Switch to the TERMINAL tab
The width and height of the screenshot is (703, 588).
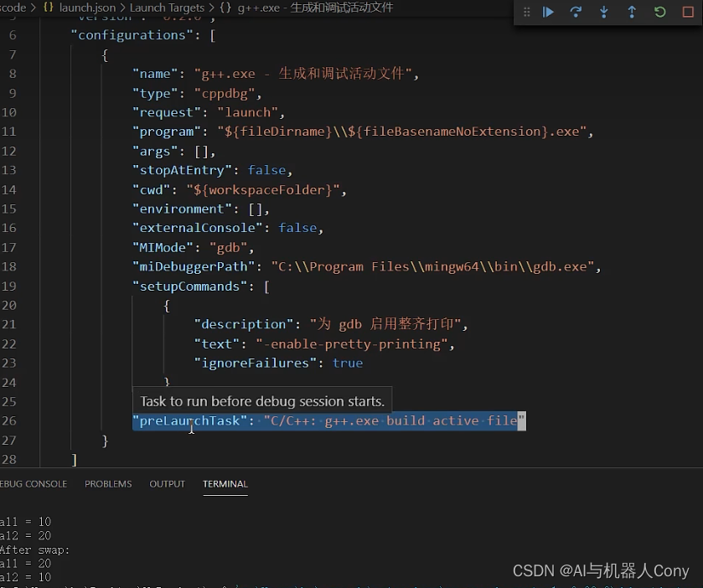[225, 484]
